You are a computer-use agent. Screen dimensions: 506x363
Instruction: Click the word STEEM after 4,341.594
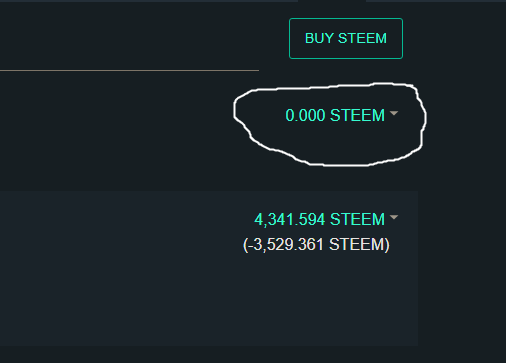point(357,219)
